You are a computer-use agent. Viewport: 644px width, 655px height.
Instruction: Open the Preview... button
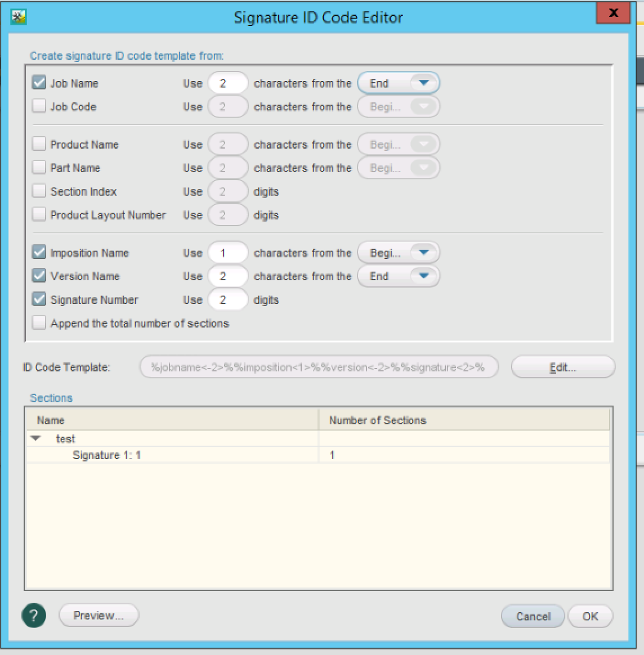click(x=99, y=616)
